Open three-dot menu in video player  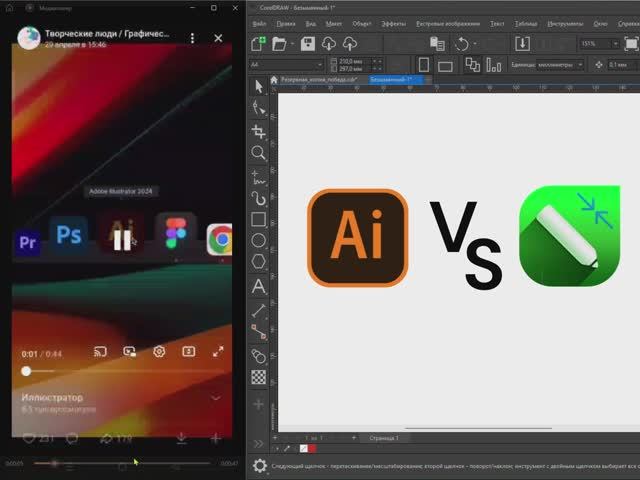tap(192, 38)
